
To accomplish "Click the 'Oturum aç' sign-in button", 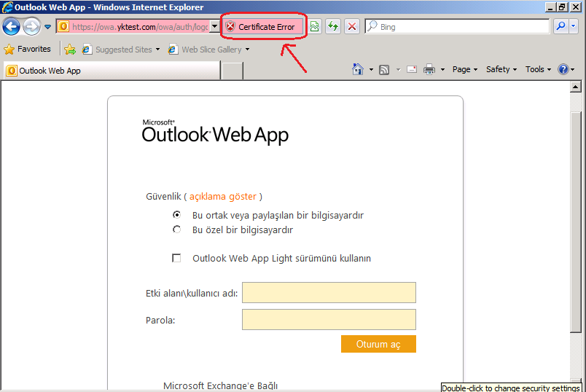I will click(378, 344).
